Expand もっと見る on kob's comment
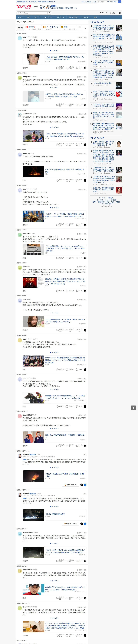Screen dimensions: 138x644 [x=54, y=50]
